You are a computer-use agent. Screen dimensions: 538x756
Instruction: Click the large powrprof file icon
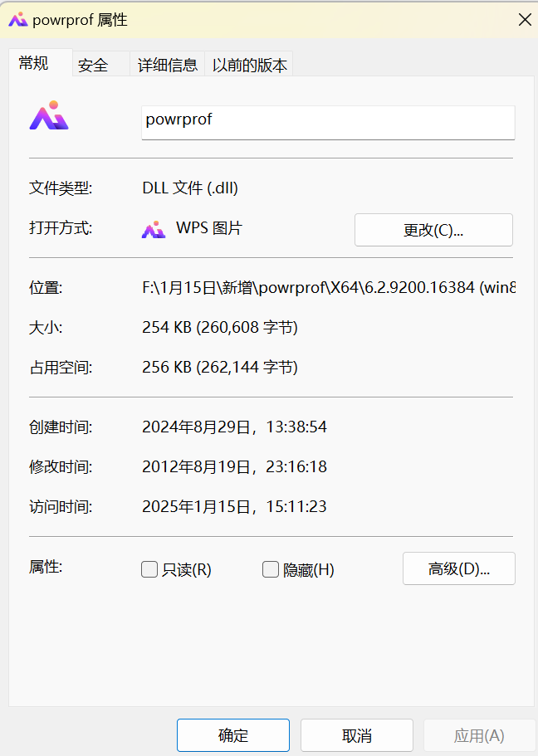pyautogui.click(x=49, y=115)
